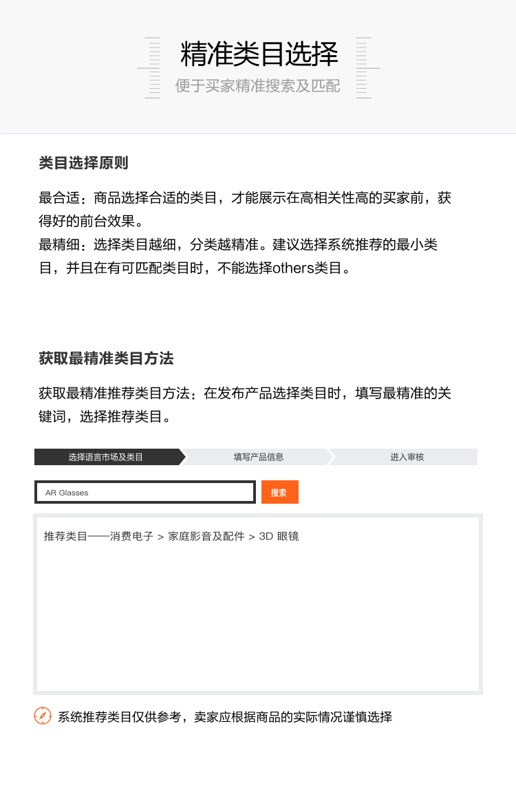Click the 获取最精准类目方法 heading
Image resolution: width=516 pixels, height=812 pixels.
[106, 359]
